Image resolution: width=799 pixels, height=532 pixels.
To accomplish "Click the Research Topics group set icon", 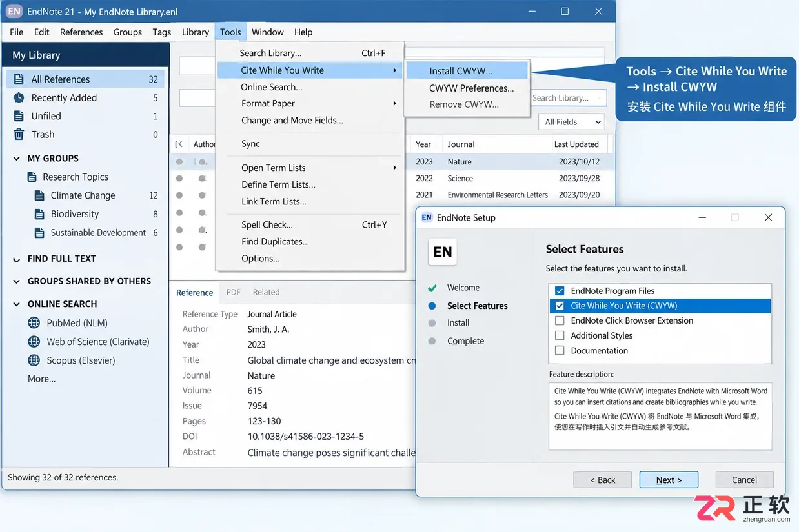I will tap(32, 177).
